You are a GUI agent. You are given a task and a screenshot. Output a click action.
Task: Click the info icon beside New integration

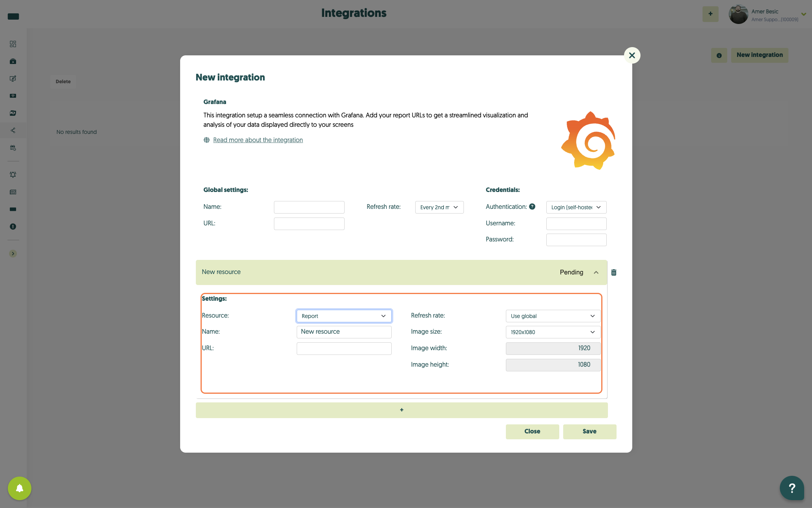click(719, 55)
